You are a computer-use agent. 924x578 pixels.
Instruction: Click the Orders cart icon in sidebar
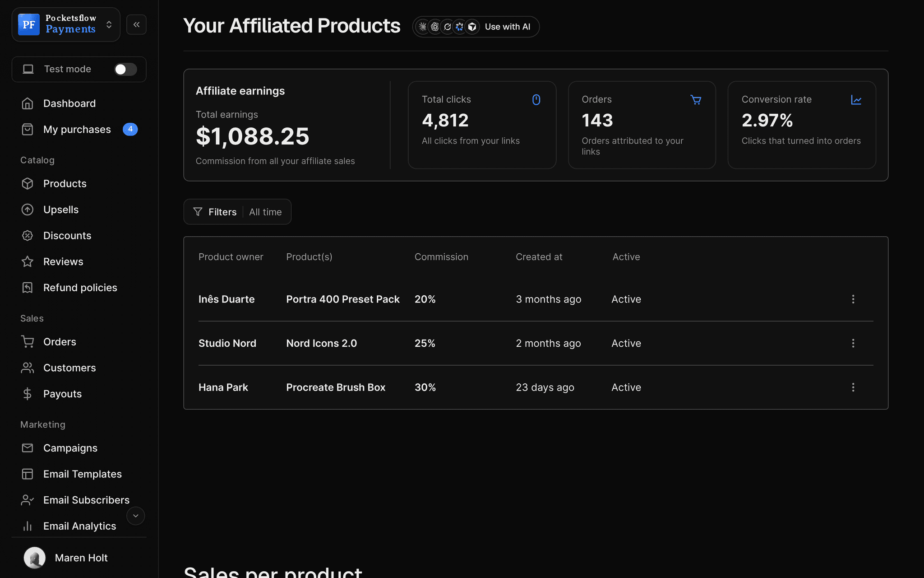[x=28, y=342]
